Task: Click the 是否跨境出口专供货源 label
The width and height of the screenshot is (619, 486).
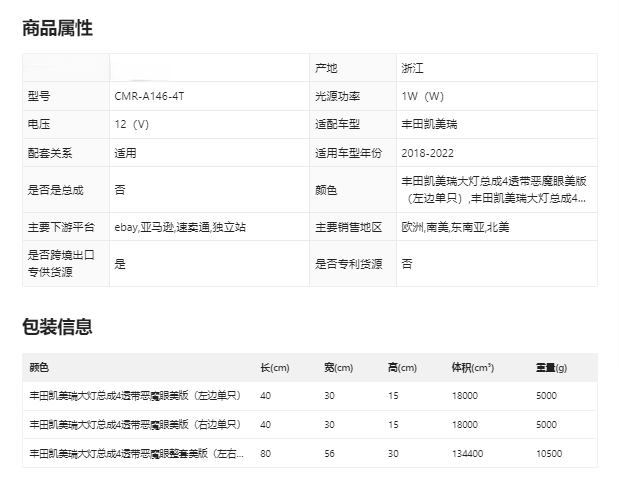Action: pos(56,264)
